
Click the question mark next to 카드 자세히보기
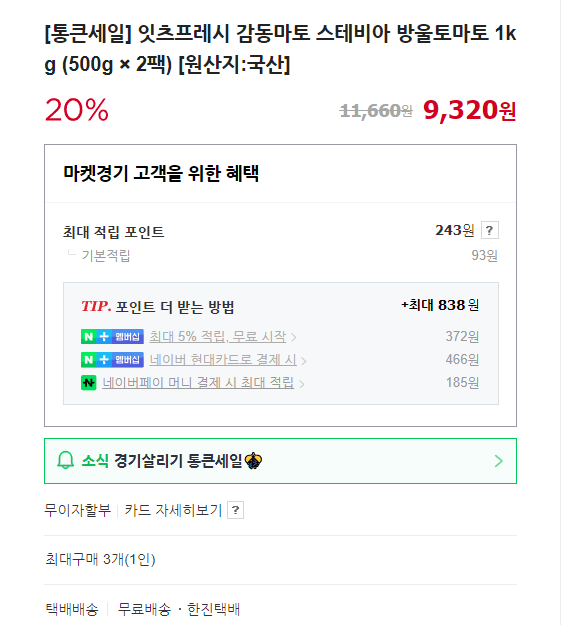pyautogui.click(x=235, y=510)
